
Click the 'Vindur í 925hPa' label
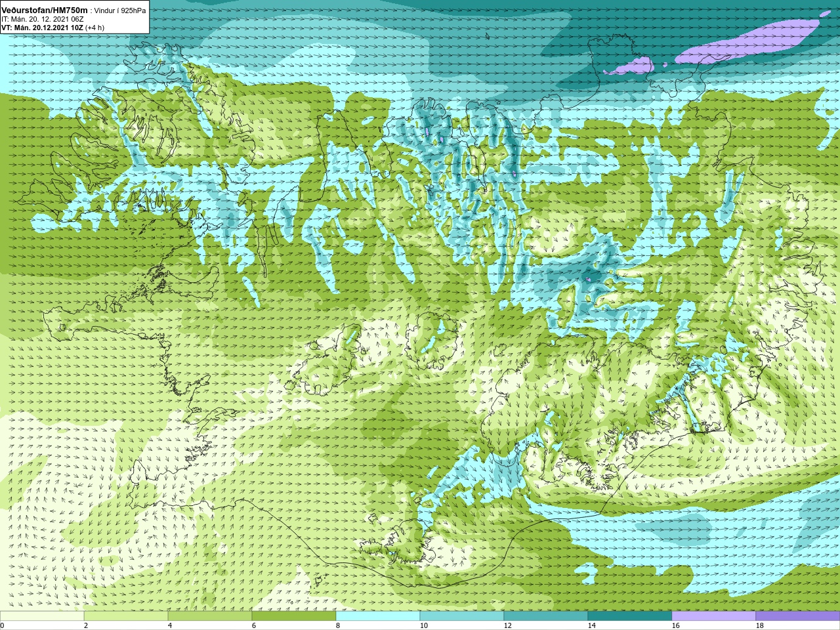point(120,10)
